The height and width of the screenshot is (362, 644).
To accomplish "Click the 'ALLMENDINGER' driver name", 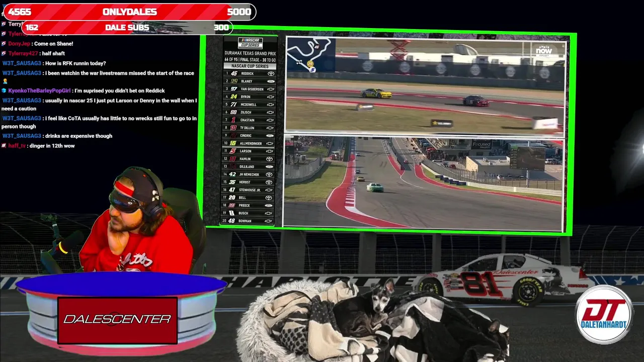I will coord(251,143).
